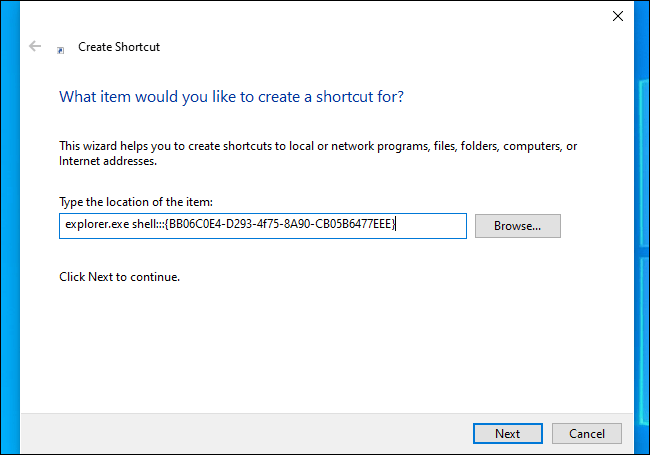Click the Browse... button
The height and width of the screenshot is (455, 650).
coord(517,226)
